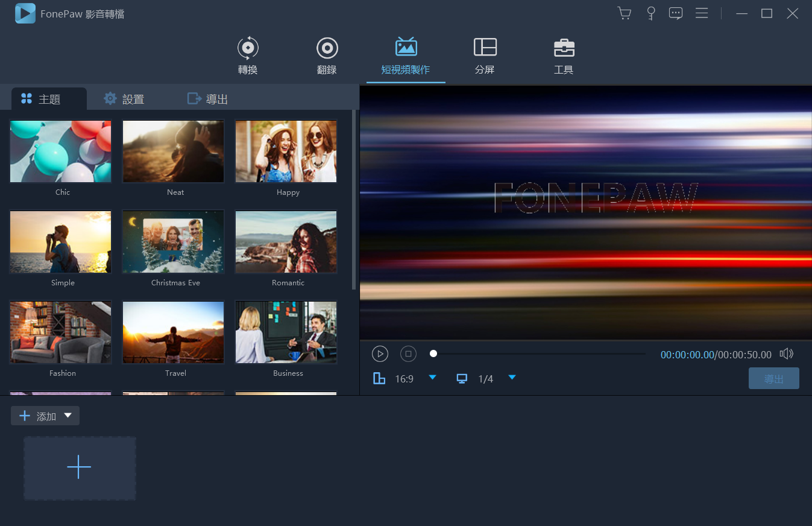Click the 添加 add button
This screenshot has width=812, height=526.
(x=45, y=416)
